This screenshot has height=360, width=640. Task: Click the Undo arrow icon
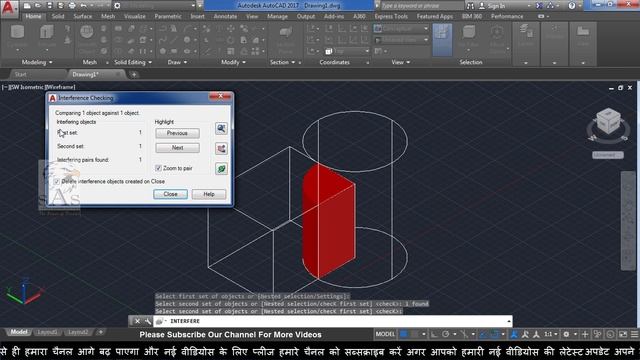[84, 6]
